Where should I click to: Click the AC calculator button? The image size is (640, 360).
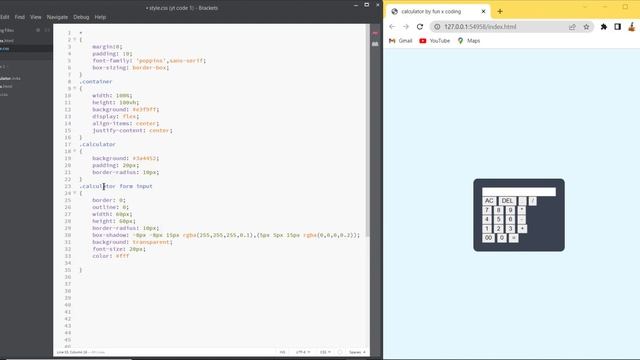pos(489,201)
